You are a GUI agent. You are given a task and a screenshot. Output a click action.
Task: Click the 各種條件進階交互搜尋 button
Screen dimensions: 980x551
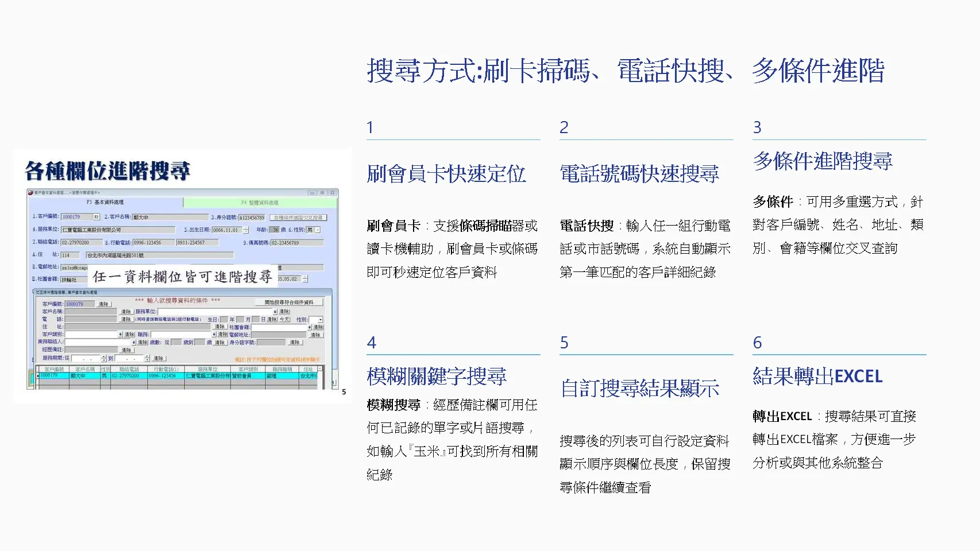point(298,218)
